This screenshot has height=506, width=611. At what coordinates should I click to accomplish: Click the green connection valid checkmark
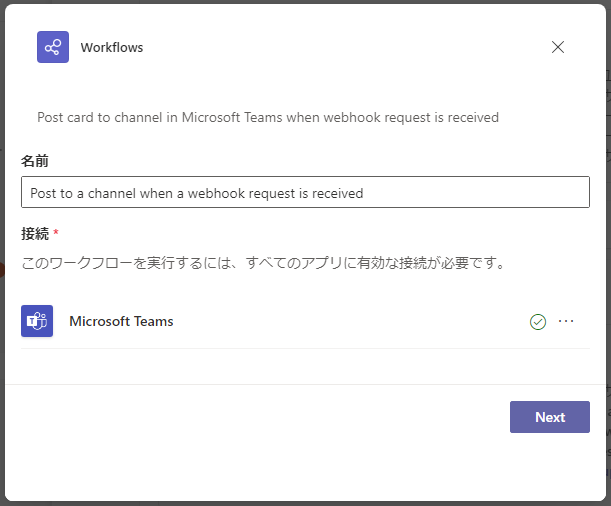click(x=538, y=322)
